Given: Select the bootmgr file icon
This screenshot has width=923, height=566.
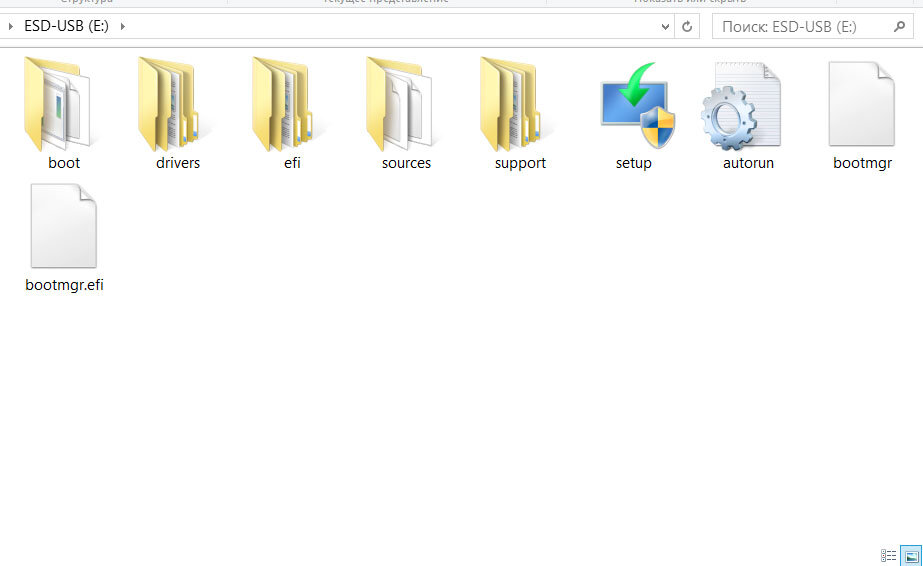Looking at the screenshot, I should point(862,104).
